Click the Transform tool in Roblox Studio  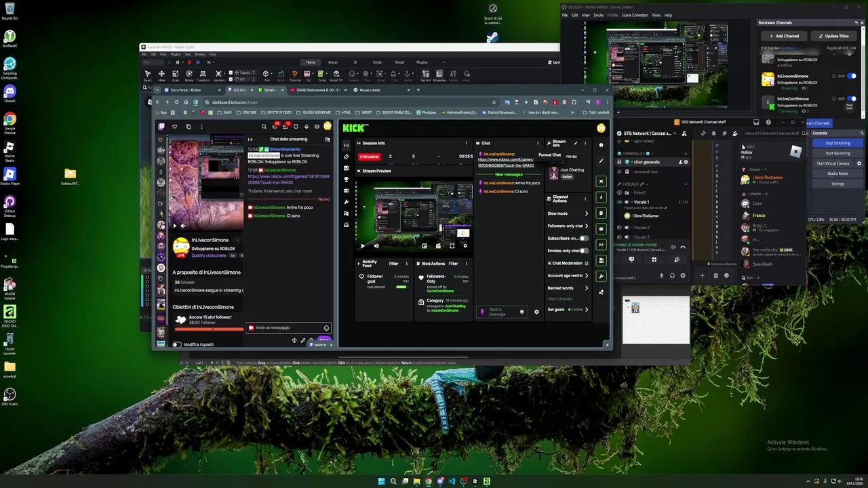tap(203, 75)
